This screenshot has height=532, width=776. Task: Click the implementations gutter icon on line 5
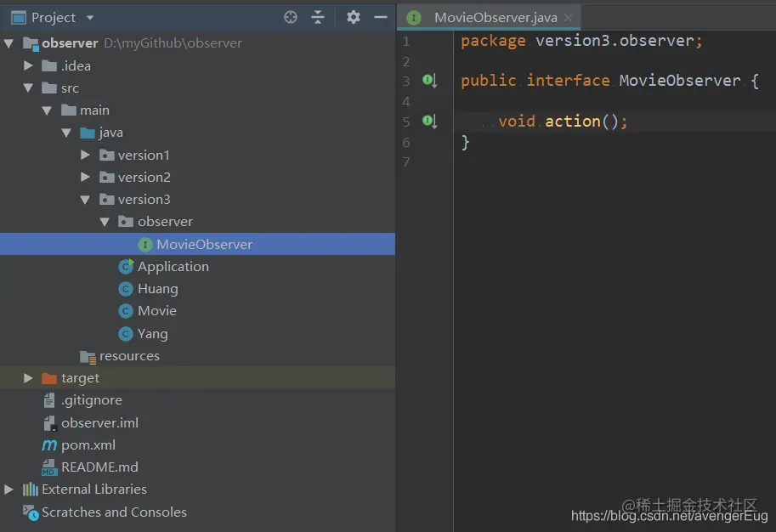point(429,122)
